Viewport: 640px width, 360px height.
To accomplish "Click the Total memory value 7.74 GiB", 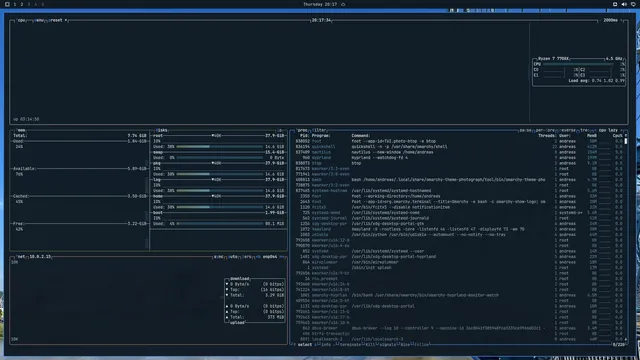I will [137, 136].
